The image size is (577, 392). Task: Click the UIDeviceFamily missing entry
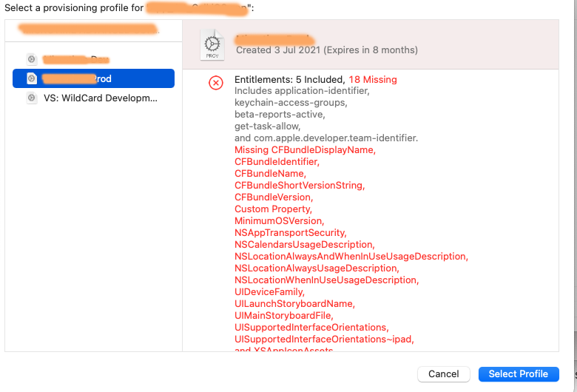pos(269,292)
